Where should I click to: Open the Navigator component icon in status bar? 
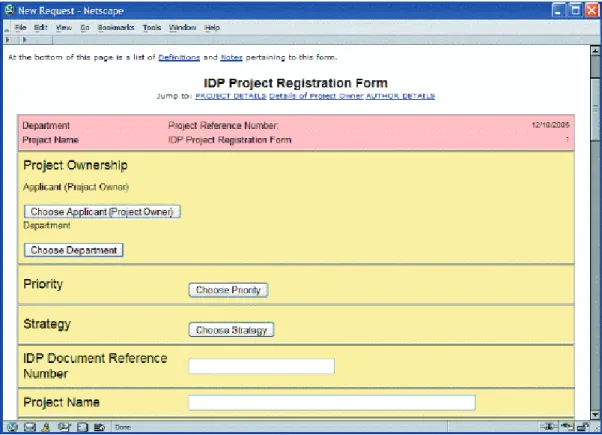coord(12,427)
